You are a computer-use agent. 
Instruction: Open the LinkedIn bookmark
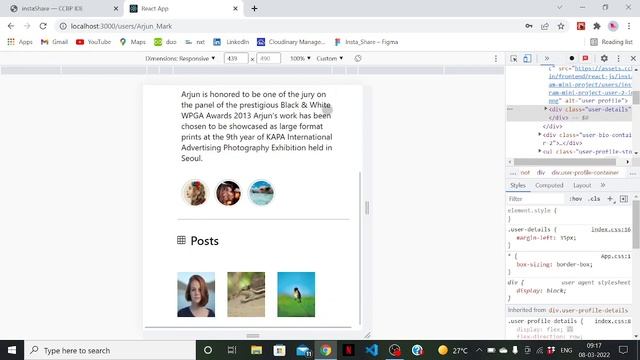click(x=231, y=42)
